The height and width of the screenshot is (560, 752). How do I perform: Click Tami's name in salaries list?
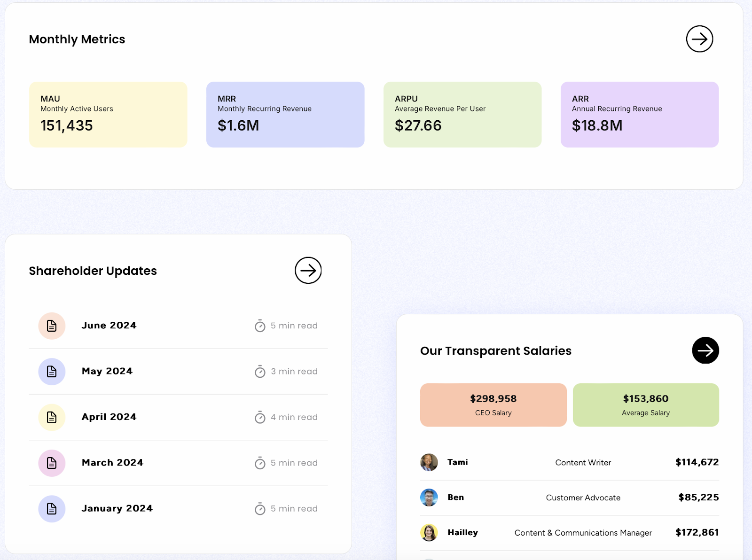point(458,462)
